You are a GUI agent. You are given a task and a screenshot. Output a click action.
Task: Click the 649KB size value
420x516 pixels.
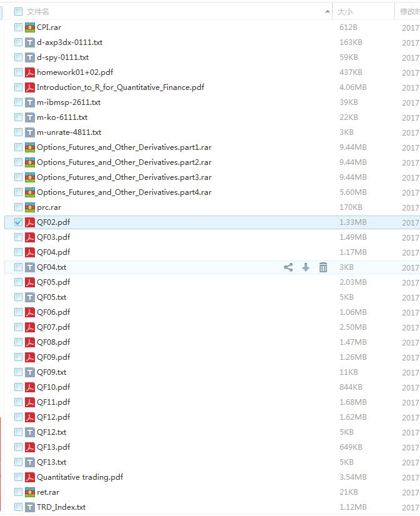[x=351, y=447]
